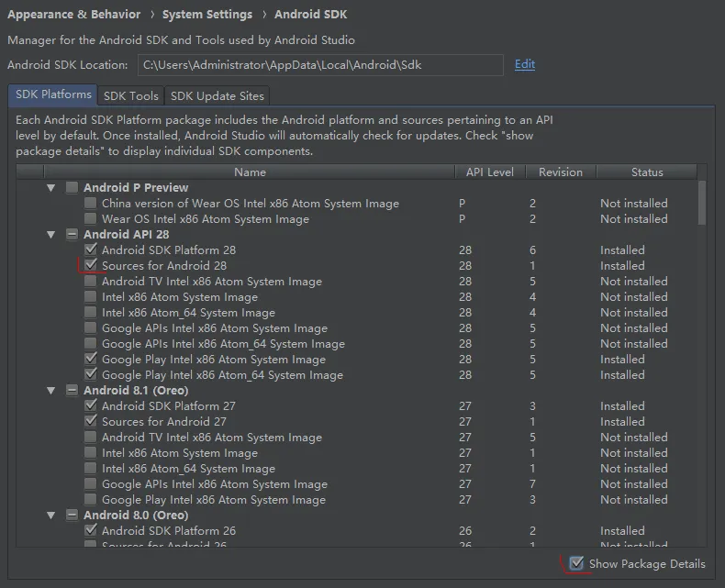Switch to the SDK Tools tab

[x=131, y=95]
